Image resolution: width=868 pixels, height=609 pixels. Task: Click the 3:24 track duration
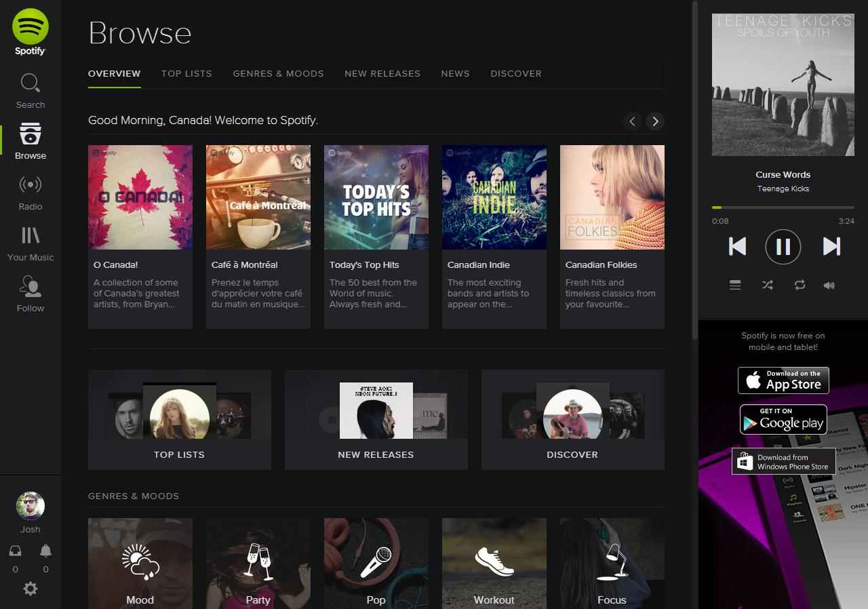[846, 221]
